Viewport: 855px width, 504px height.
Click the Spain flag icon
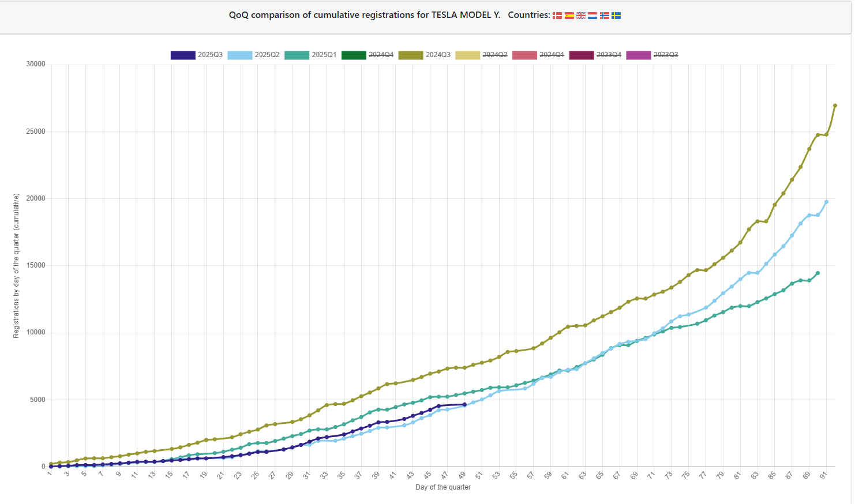[x=569, y=16]
